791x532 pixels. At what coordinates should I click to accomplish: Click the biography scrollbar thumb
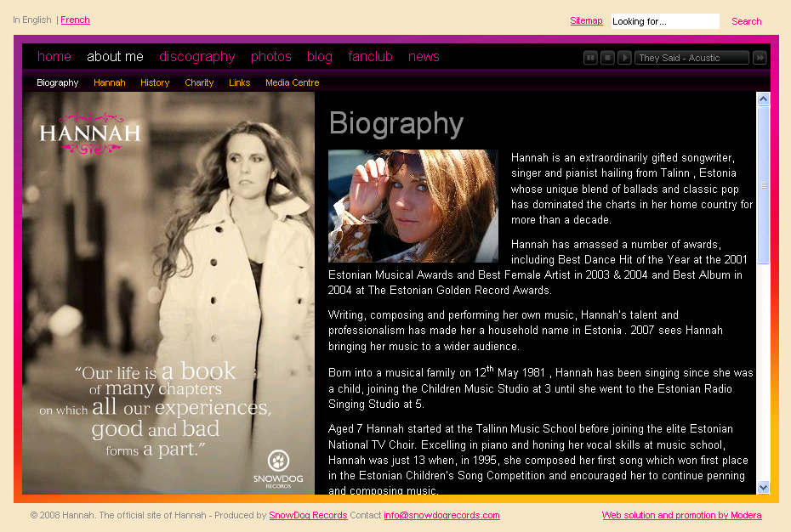[763, 184]
